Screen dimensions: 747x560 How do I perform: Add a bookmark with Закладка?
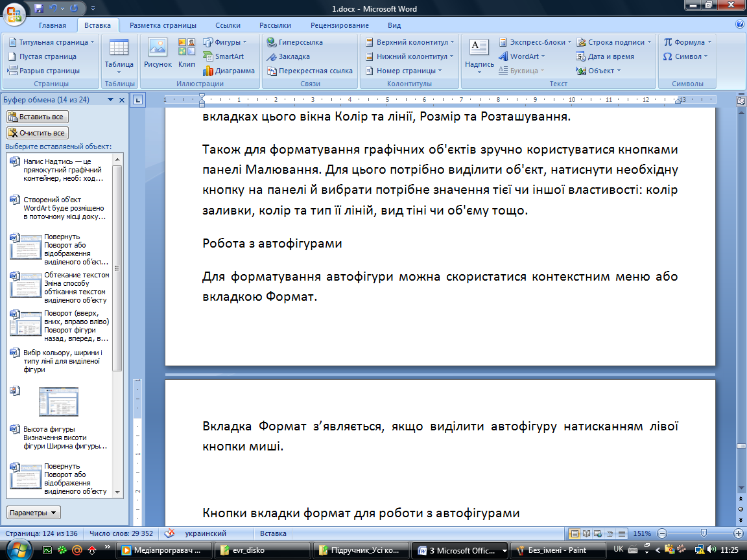point(288,56)
